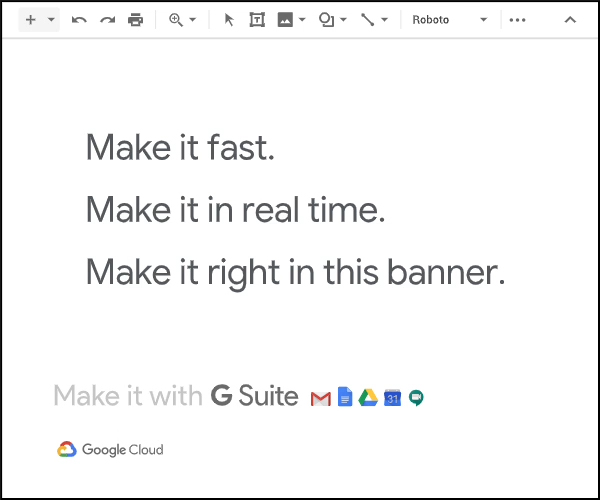Viewport: 600px width, 500px height.
Task: Click the Google Drive icon
Action: (368, 398)
